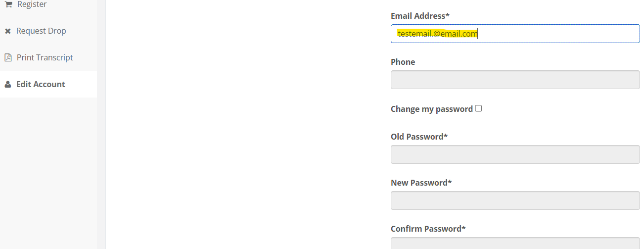
Task: Click the Confirm Password label
Action: click(x=428, y=229)
